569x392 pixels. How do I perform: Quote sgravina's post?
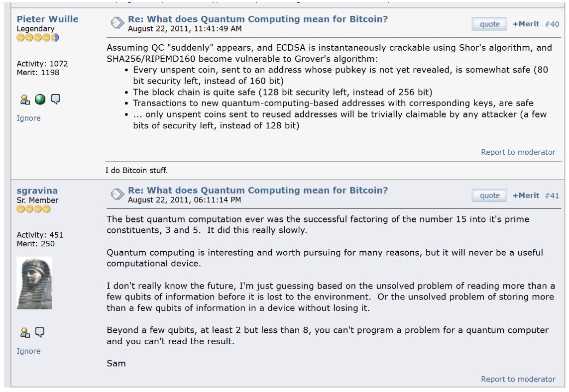click(x=489, y=196)
